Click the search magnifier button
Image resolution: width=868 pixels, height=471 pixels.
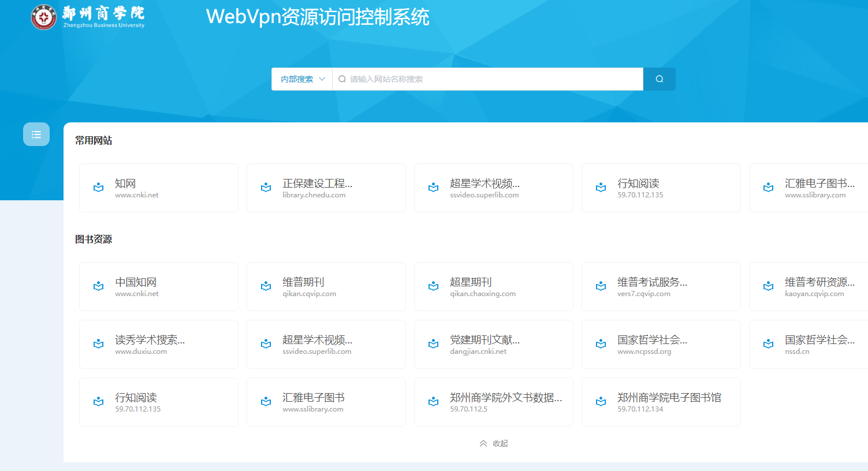pos(659,79)
